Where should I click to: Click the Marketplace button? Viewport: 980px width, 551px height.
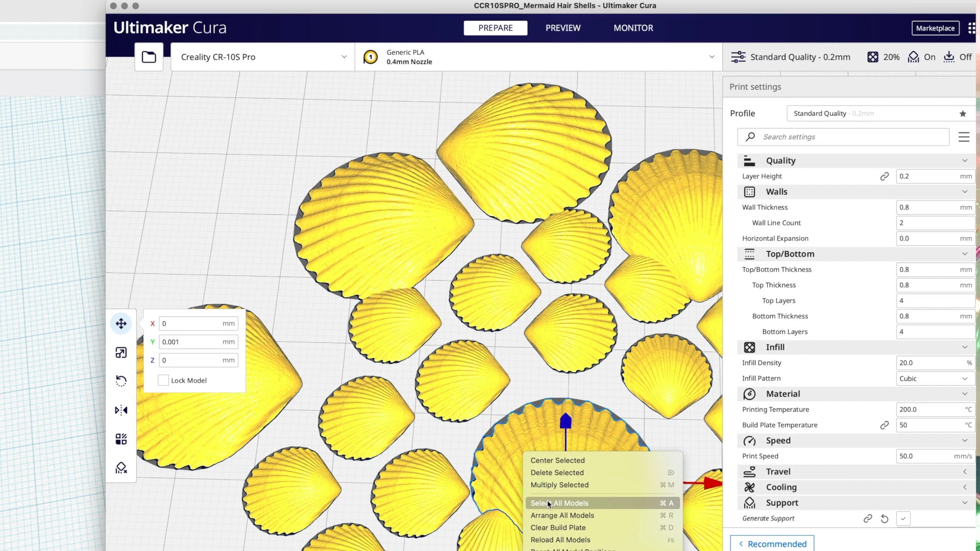pyautogui.click(x=935, y=28)
